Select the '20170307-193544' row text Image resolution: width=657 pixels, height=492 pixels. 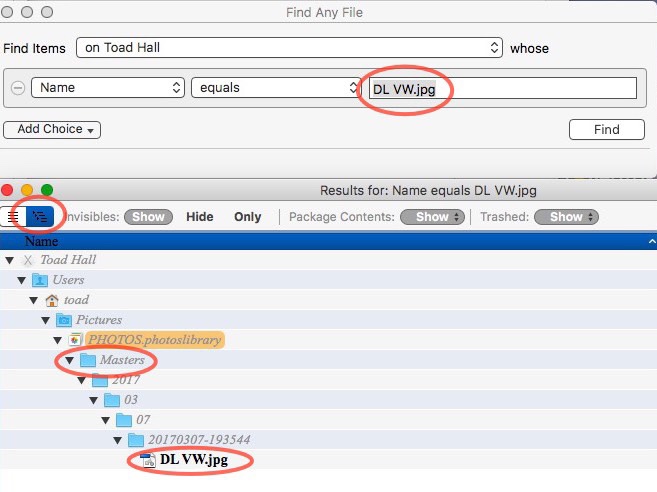click(x=199, y=440)
